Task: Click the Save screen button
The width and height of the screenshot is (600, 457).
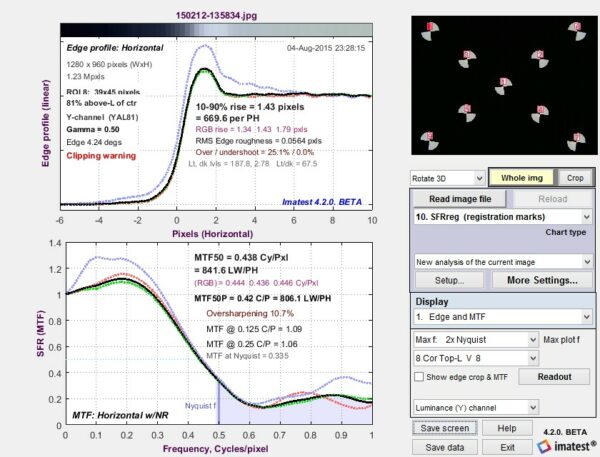Action: (x=441, y=429)
